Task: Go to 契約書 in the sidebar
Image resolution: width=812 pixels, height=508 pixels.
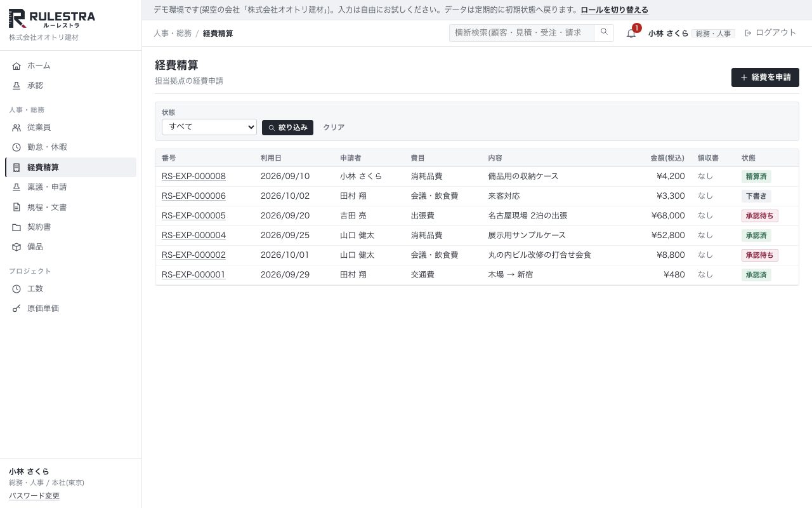Action: click(x=70, y=227)
